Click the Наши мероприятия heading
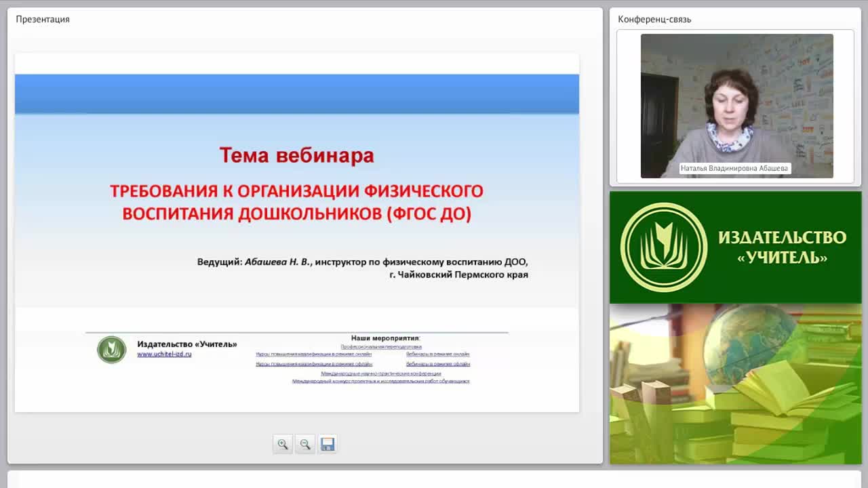Viewport: 868px width, 488px height. (386, 338)
